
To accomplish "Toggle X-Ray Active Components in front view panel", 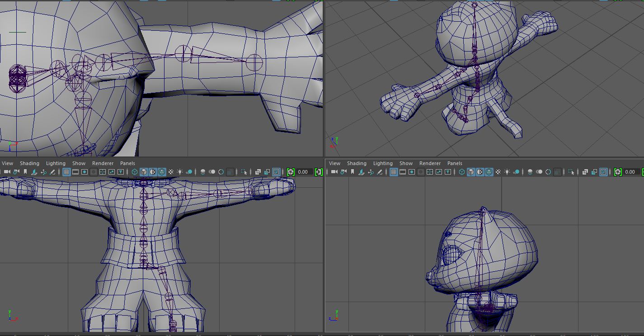I will [267, 172].
